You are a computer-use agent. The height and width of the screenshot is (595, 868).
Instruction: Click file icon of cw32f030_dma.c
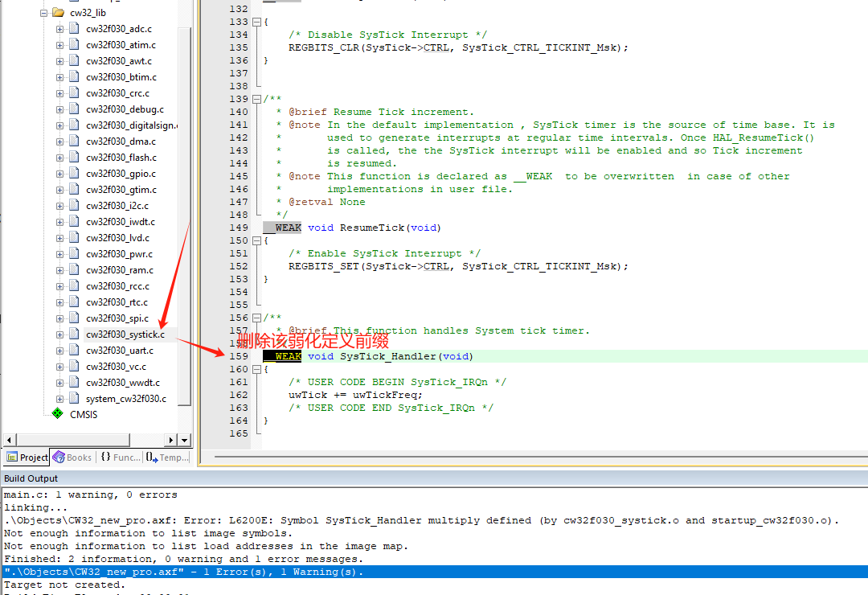pyautogui.click(x=74, y=141)
